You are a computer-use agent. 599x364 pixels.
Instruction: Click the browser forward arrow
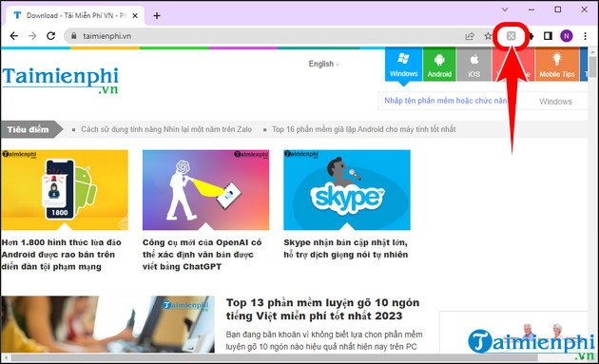point(32,36)
